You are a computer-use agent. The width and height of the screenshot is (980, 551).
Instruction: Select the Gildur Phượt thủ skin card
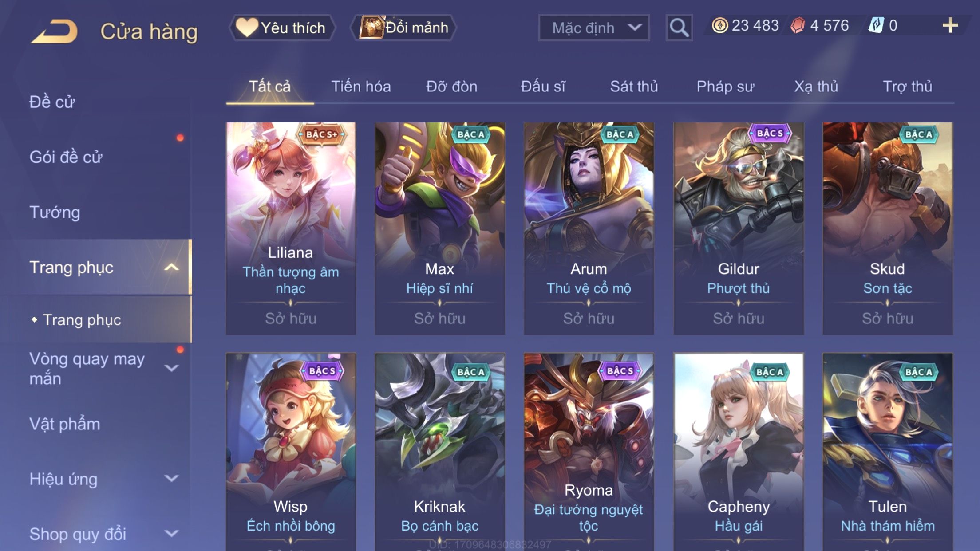click(x=739, y=228)
